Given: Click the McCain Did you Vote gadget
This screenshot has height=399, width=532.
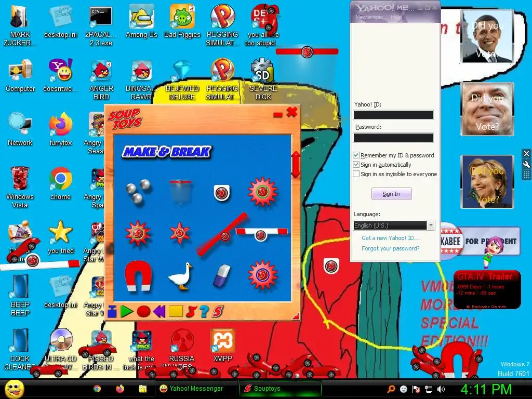Looking at the screenshot, I should tap(487, 109).
